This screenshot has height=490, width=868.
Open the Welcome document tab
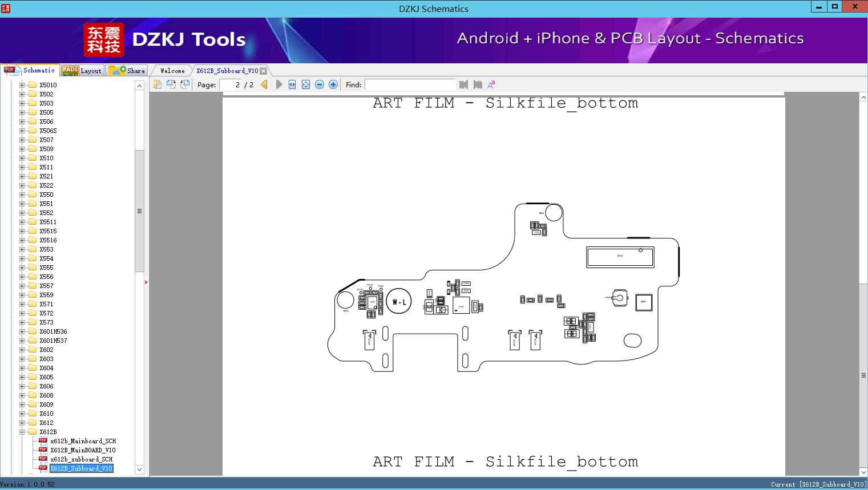pos(172,71)
